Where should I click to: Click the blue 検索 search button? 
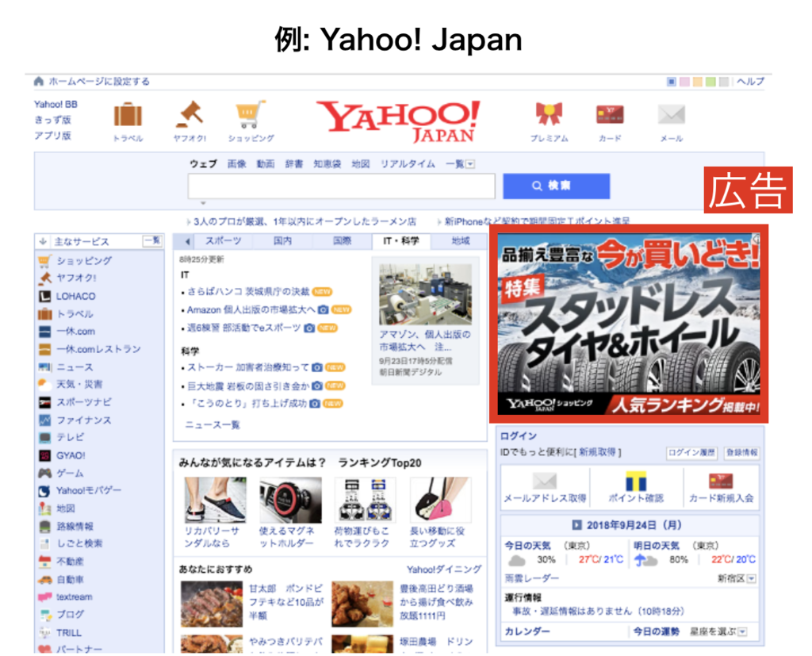(556, 186)
